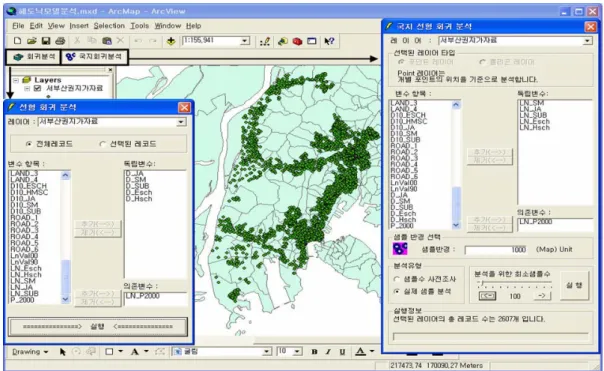Save the map using the floppy disk icon

click(x=46, y=40)
